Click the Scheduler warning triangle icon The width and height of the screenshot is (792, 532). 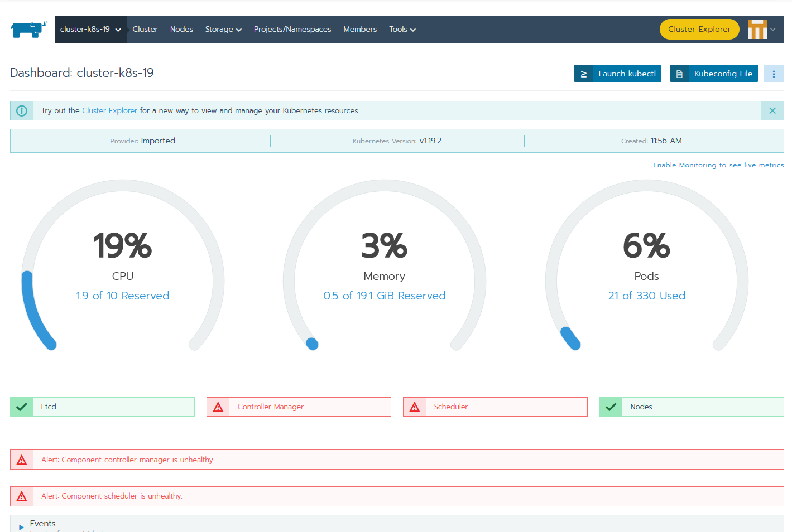(x=415, y=407)
